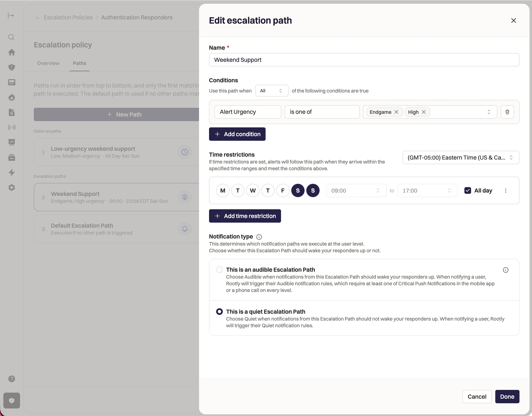Select the audible Escalation Path radio option
This screenshot has width=532, height=416.
tap(219, 270)
